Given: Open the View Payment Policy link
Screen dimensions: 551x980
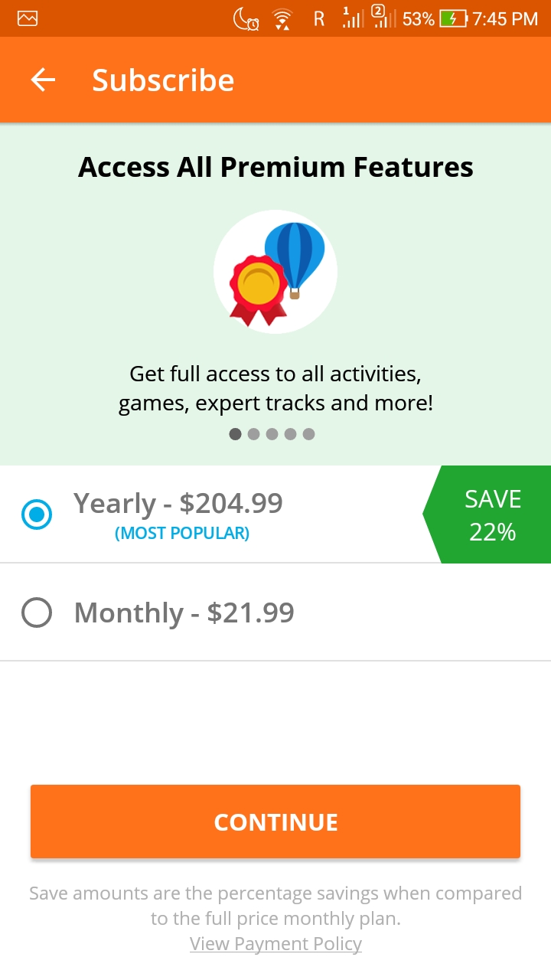Looking at the screenshot, I should click(x=275, y=944).
